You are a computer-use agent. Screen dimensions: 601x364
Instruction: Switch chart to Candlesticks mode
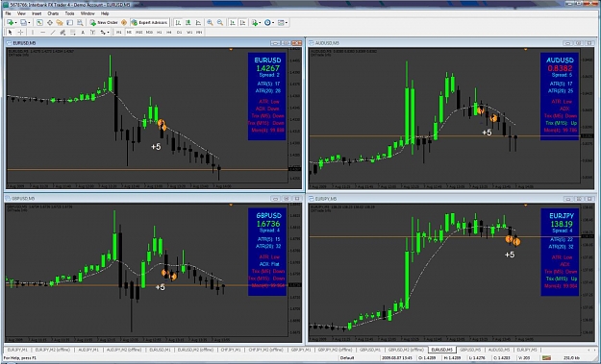[x=188, y=23]
